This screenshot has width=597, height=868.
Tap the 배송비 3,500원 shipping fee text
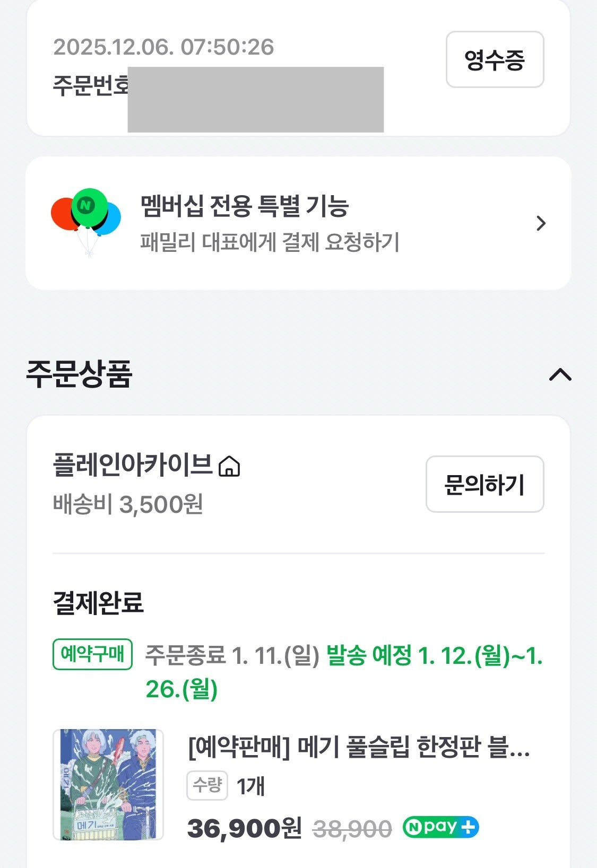click(128, 504)
